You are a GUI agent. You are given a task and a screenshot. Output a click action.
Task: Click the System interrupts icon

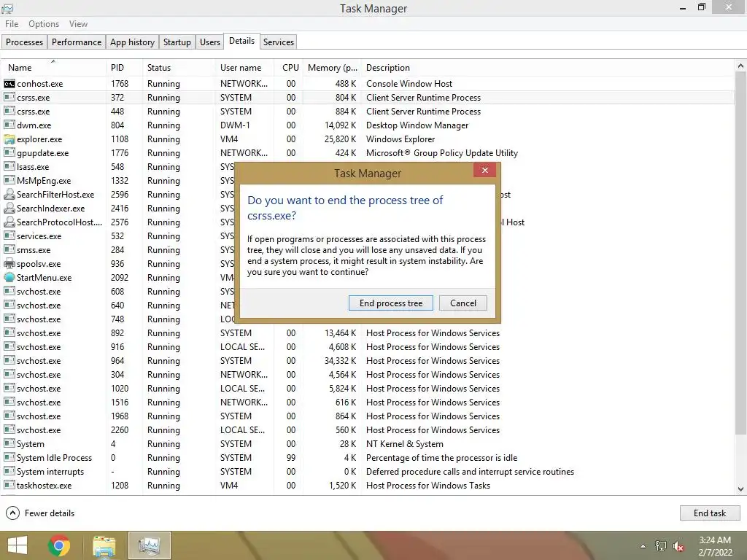point(9,472)
